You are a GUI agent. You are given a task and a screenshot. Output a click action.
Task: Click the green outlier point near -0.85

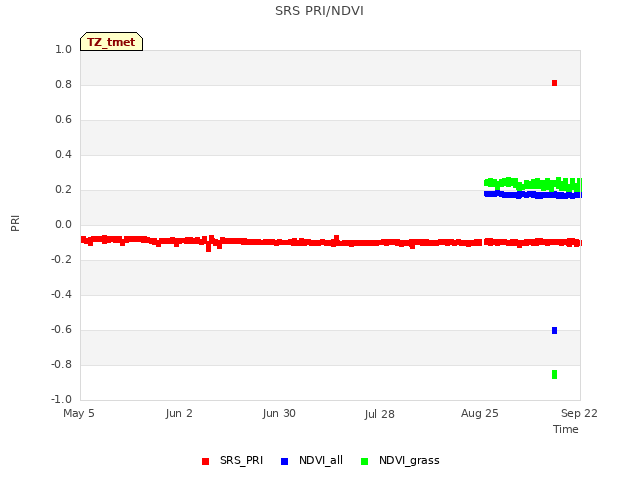tap(554, 374)
